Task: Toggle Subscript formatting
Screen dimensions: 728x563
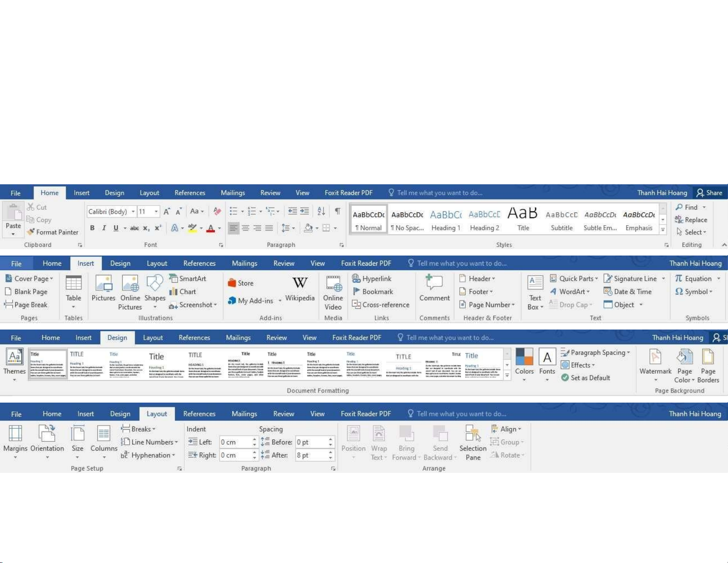Action: [x=146, y=228]
